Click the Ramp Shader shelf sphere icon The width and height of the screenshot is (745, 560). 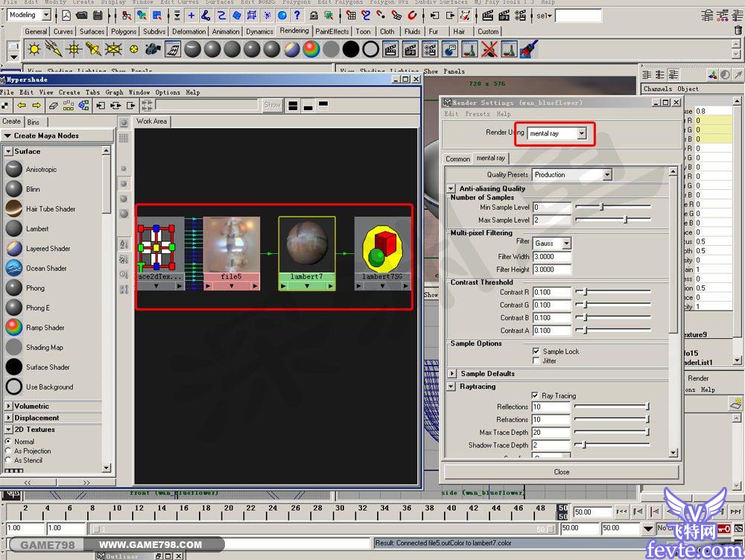coord(311,49)
